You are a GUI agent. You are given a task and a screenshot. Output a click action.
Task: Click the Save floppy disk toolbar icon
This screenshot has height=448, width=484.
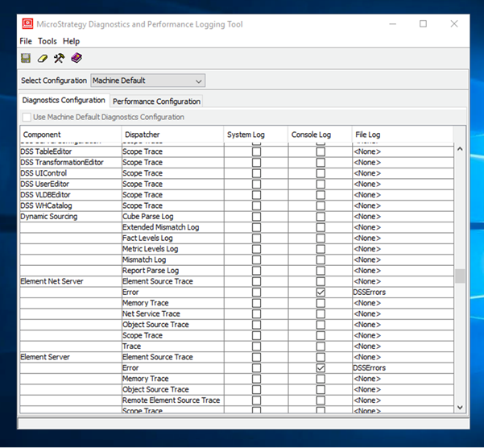tap(26, 58)
